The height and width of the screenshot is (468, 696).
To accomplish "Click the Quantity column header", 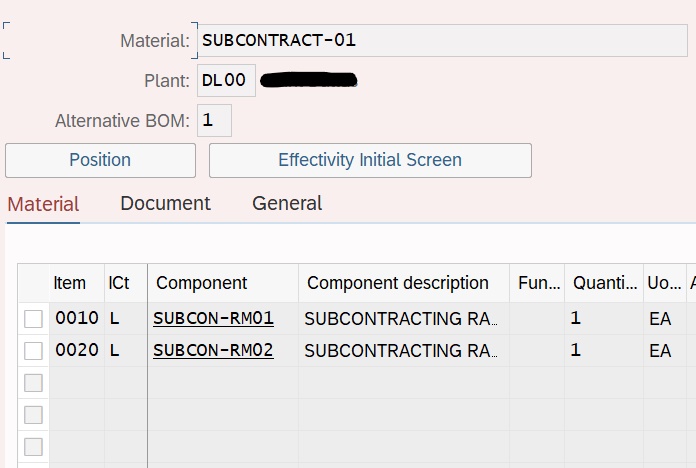I will 603,283.
